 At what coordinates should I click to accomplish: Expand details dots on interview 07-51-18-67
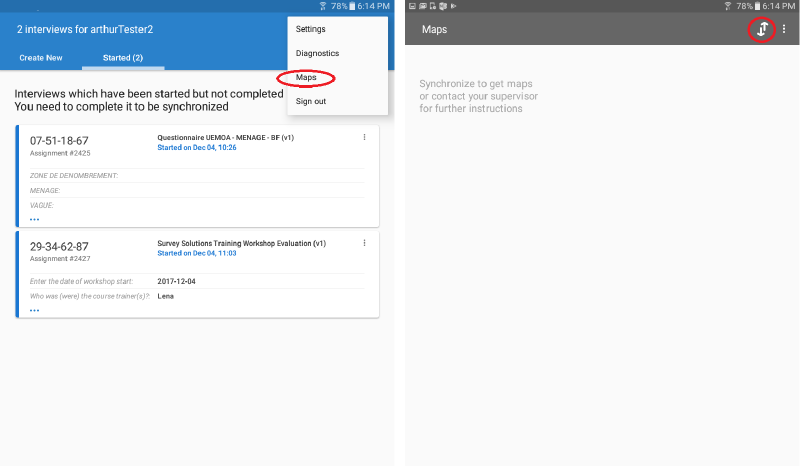34,219
